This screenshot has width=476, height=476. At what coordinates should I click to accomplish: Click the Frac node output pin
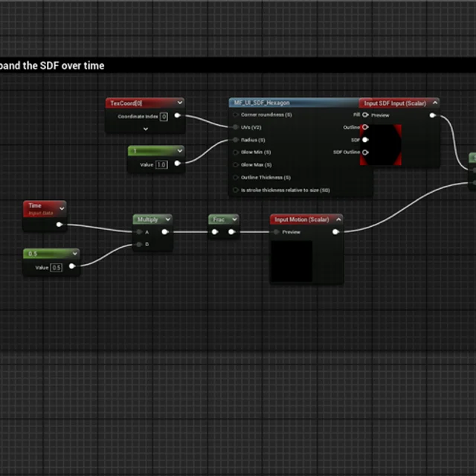point(231,232)
